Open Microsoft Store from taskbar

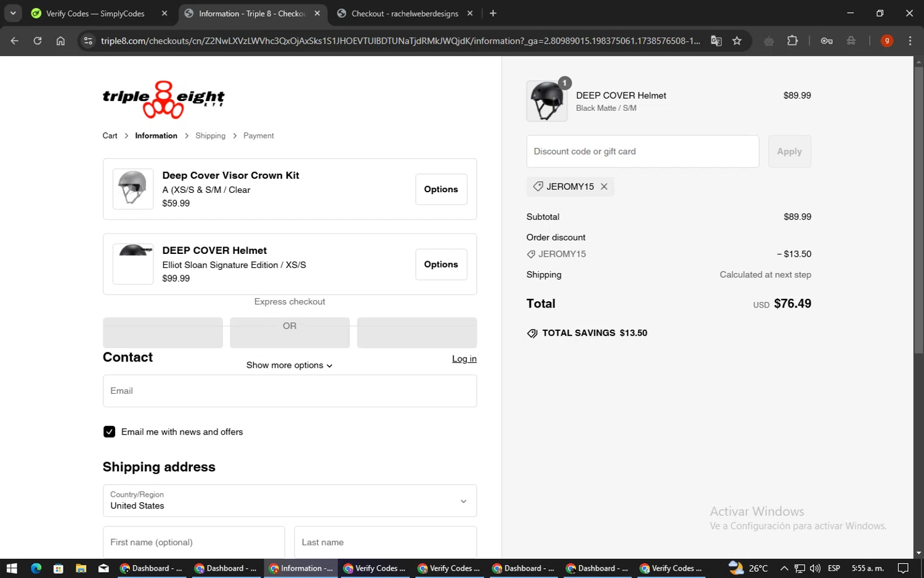coord(59,568)
